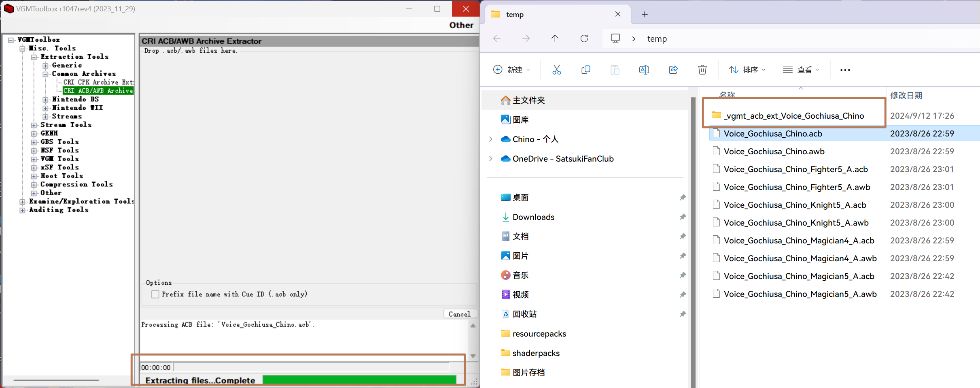Click the green extraction progress bar
Viewport: 980px width, 388px height.
coord(359,380)
